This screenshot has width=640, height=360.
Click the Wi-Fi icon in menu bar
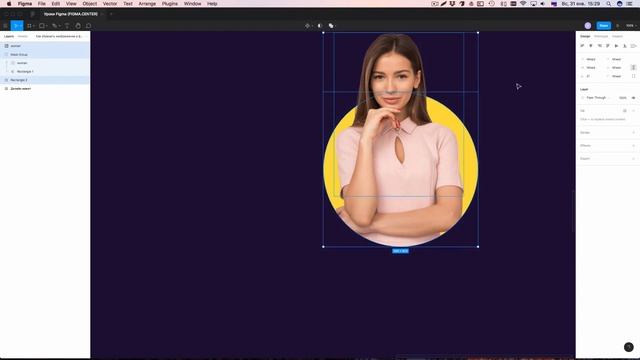tap(523, 4)
